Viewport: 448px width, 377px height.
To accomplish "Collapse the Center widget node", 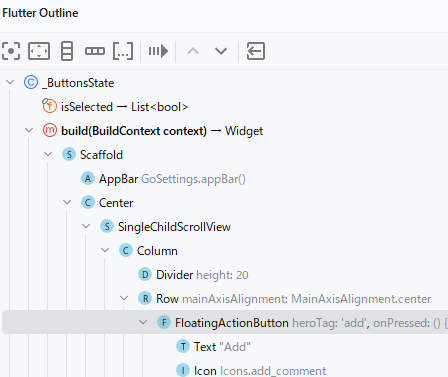I will pos(67,202).
